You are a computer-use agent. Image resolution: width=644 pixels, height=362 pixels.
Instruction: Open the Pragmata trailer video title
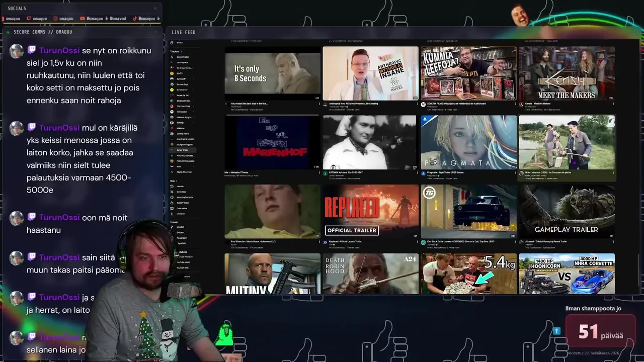445,172
